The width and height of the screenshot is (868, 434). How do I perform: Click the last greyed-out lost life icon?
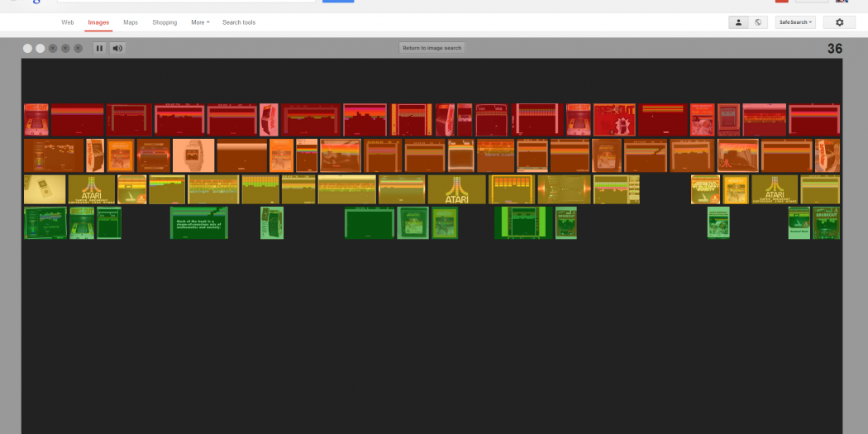point(79,48)
